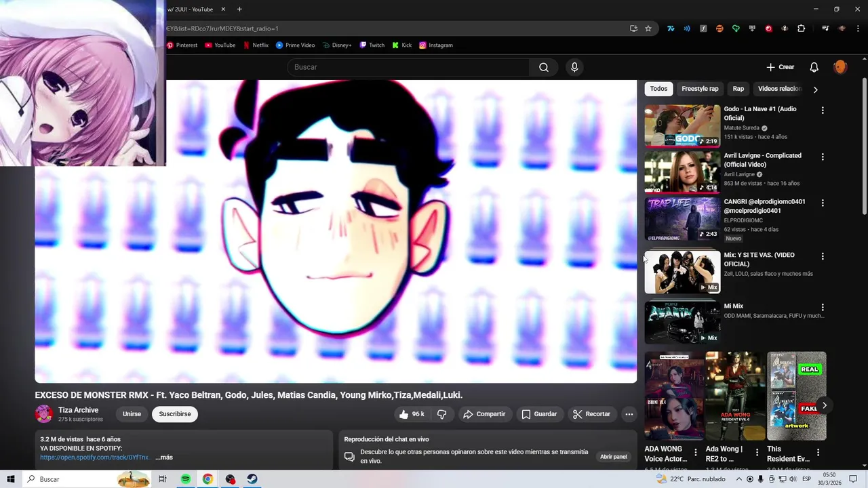Image resolution: width=868 pixels, height=488 pixels.
Task: Like the video with 96 k likes
Action: click(412, 414)
